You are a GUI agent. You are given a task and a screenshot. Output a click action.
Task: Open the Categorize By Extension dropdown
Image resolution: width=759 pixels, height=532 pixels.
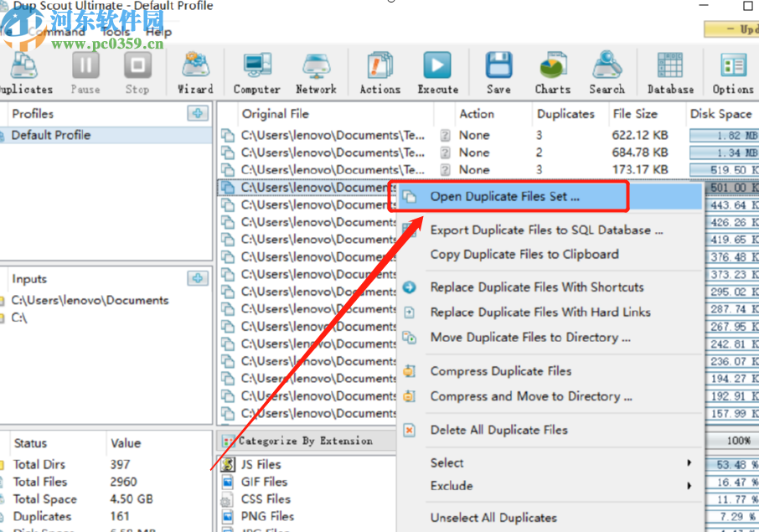tap(307, 441)
